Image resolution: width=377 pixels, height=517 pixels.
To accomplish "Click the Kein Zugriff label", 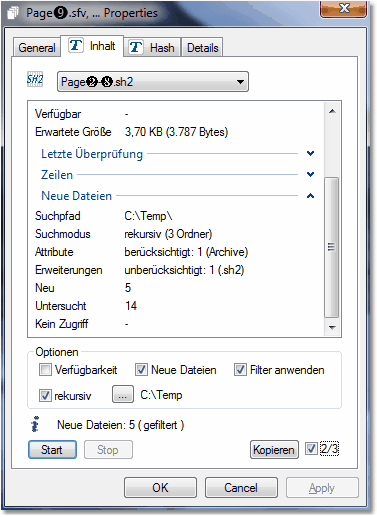I will pos(62,324).
